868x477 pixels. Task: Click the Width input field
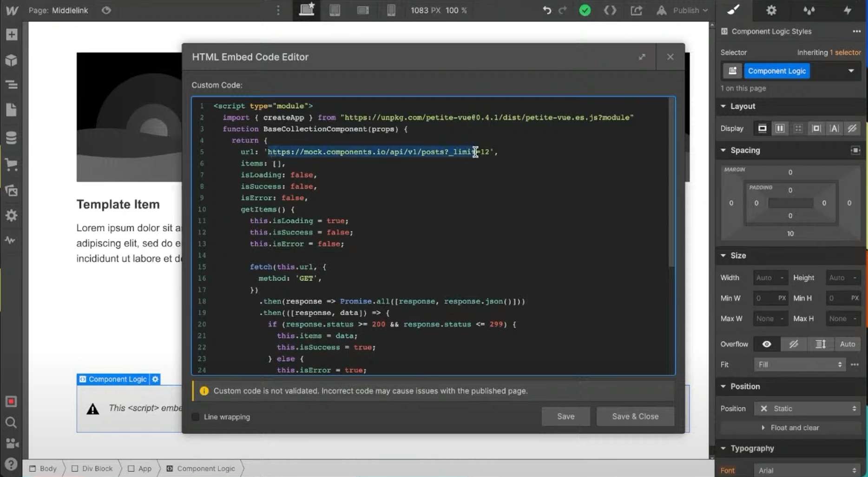[765, 278]
